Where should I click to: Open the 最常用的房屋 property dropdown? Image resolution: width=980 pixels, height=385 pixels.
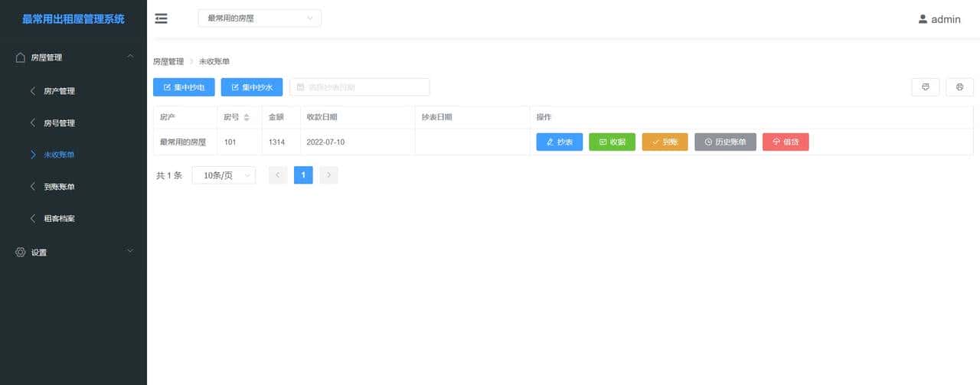pos(260,18)
